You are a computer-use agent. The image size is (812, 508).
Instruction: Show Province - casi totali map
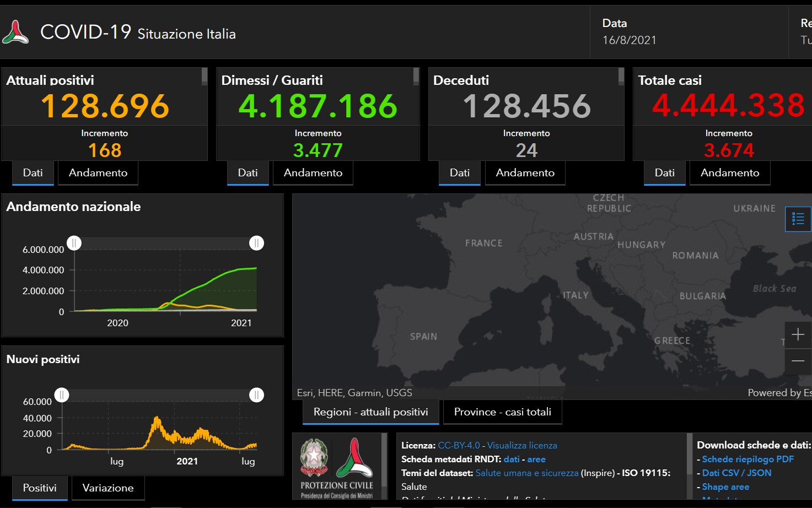[x=502, y=412]
